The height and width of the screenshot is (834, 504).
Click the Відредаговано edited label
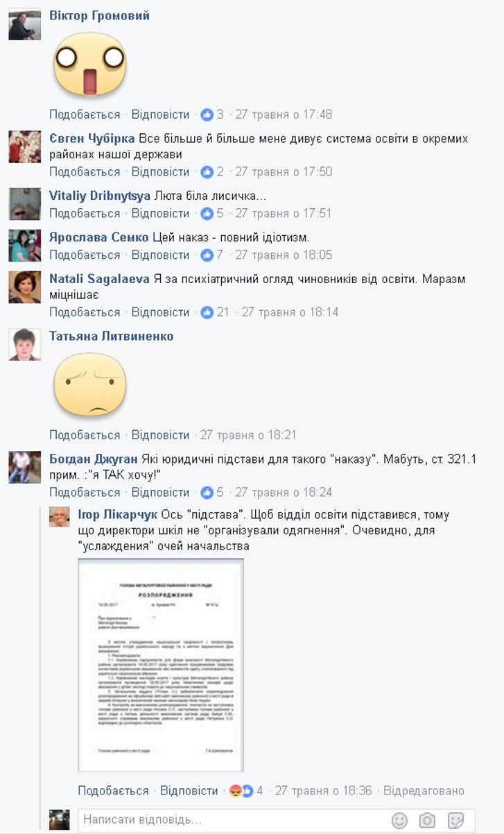click(424, 791)
